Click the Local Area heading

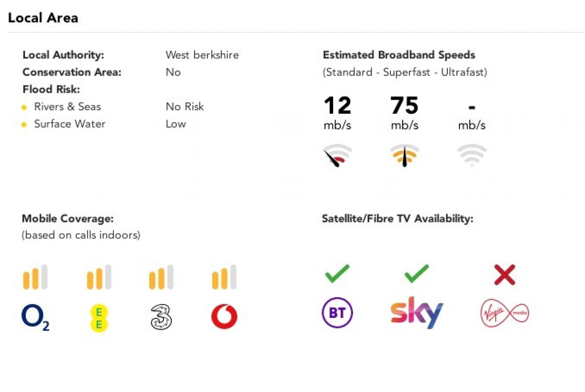[43, 18]
